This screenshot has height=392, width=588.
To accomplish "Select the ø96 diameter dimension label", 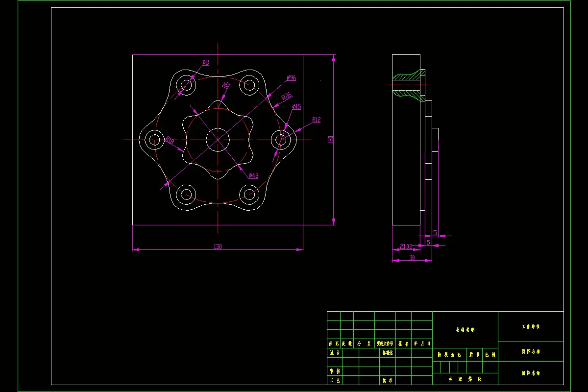I will point(292,78).
